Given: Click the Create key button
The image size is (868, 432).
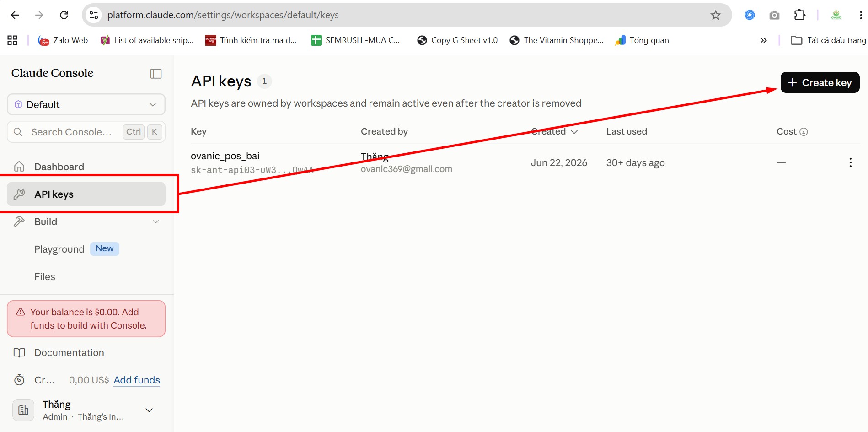Looking at the screenshot, I should (820, 82).
